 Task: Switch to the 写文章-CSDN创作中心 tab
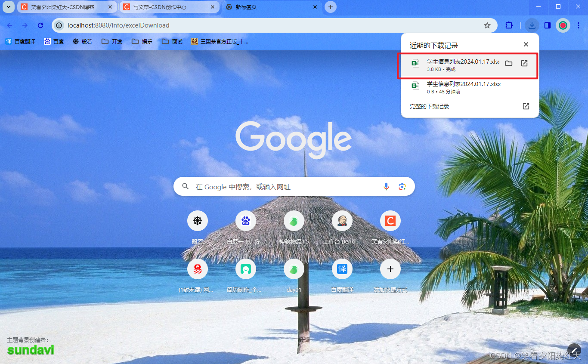[169, 7]
